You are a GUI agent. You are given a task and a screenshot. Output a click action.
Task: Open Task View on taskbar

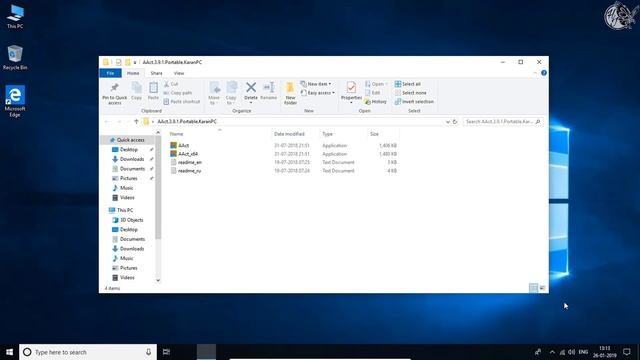pyautogui.click(x=166, y=352)
